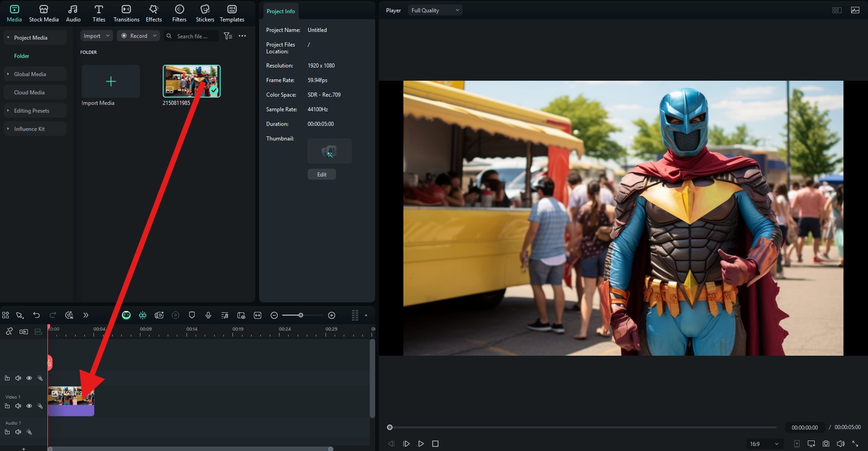Click the Search file input field
This screenshot has width=868, height=451.
(x=191, y=36)
